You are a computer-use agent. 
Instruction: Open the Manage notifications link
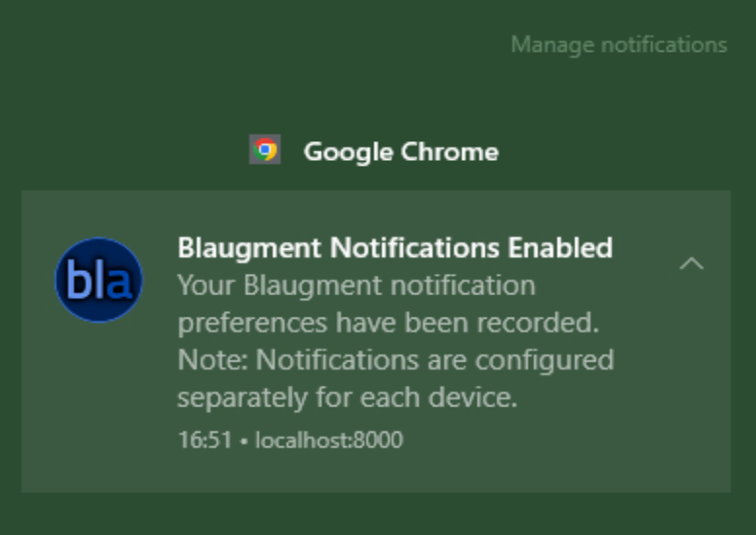619,46
